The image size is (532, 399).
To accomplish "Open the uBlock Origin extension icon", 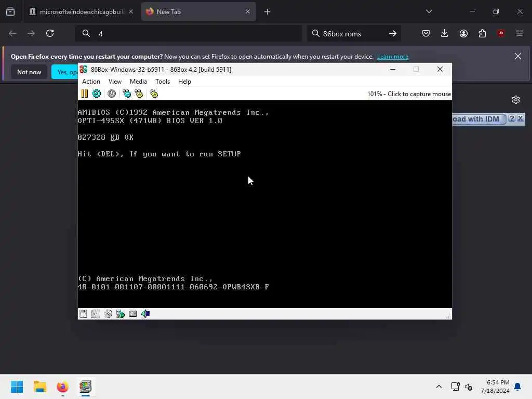I will click(x=501, y=33).
